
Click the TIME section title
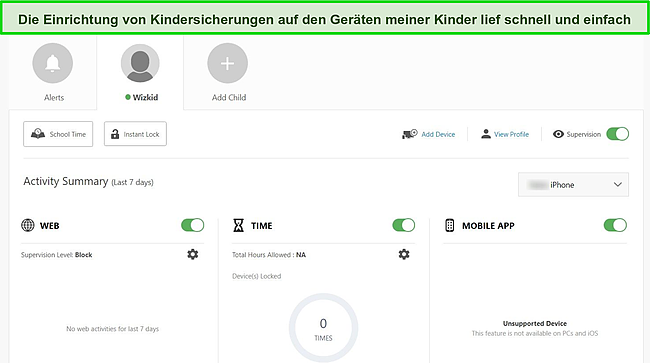click(x=262, y=226)
